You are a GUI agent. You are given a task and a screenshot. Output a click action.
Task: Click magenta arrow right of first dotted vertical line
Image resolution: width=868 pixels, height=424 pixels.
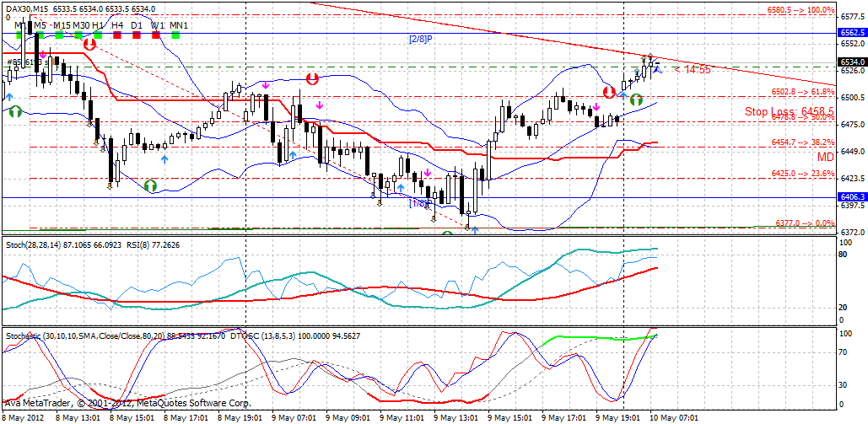click(x=265, y=85)
